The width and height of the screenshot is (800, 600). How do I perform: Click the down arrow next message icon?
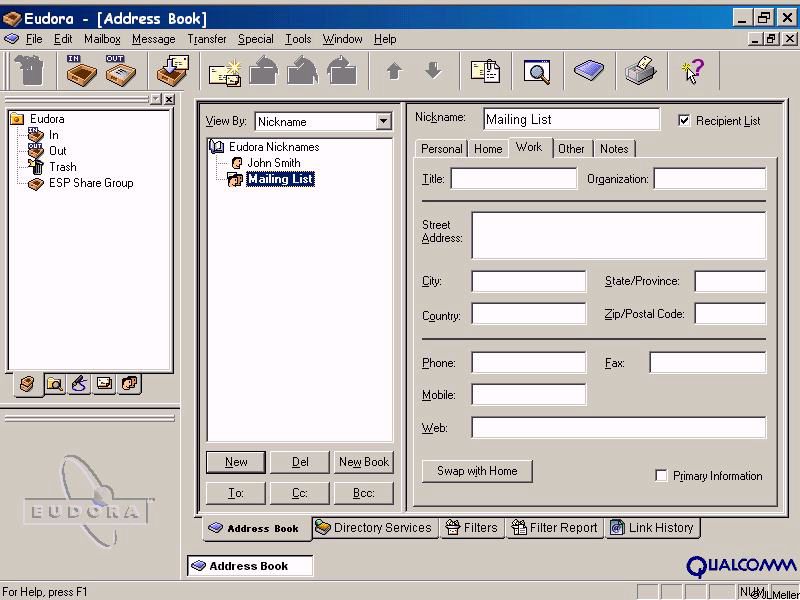433,70
